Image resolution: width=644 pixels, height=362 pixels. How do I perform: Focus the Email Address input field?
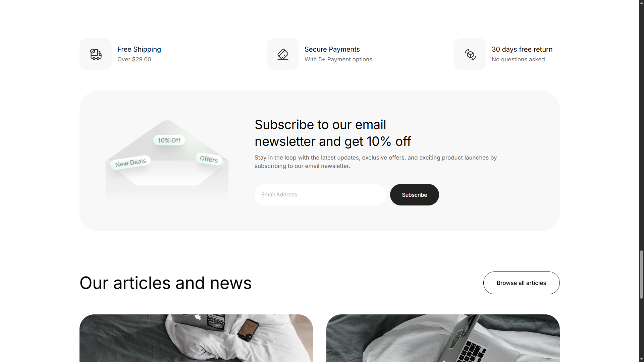(320, 195)
